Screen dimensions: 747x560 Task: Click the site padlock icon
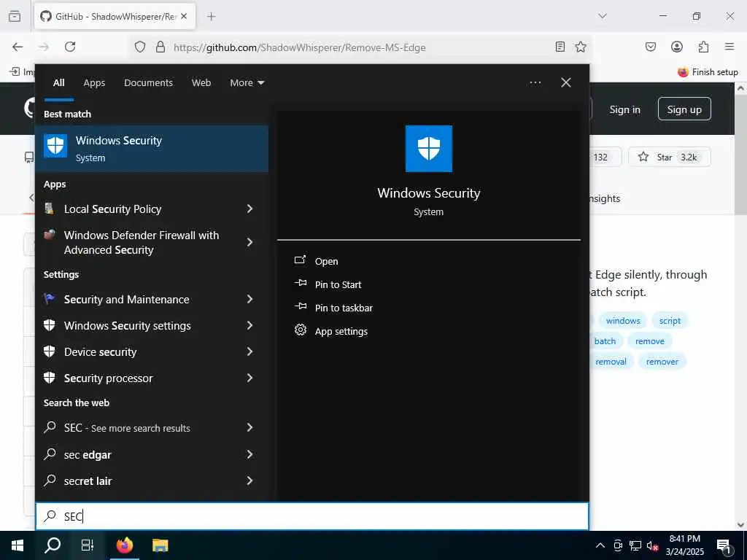pyautogui.click(x=160, y=47)
